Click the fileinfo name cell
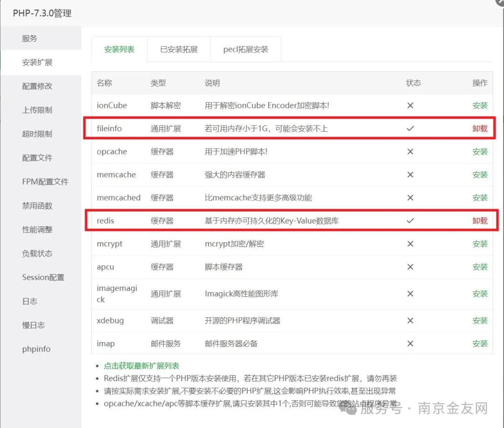Screen dimensions: 504x428 coord(109,129)
